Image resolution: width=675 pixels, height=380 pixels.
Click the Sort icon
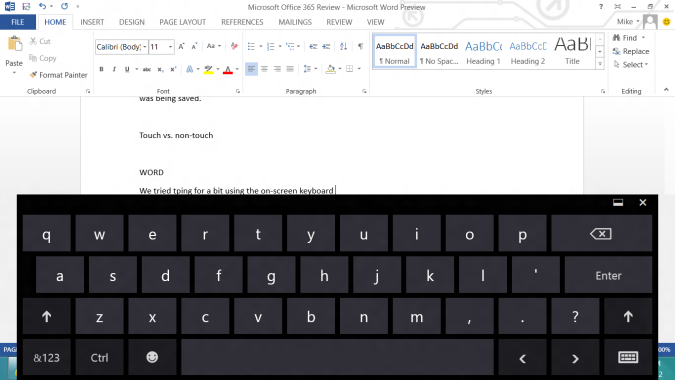coord(343,46)
